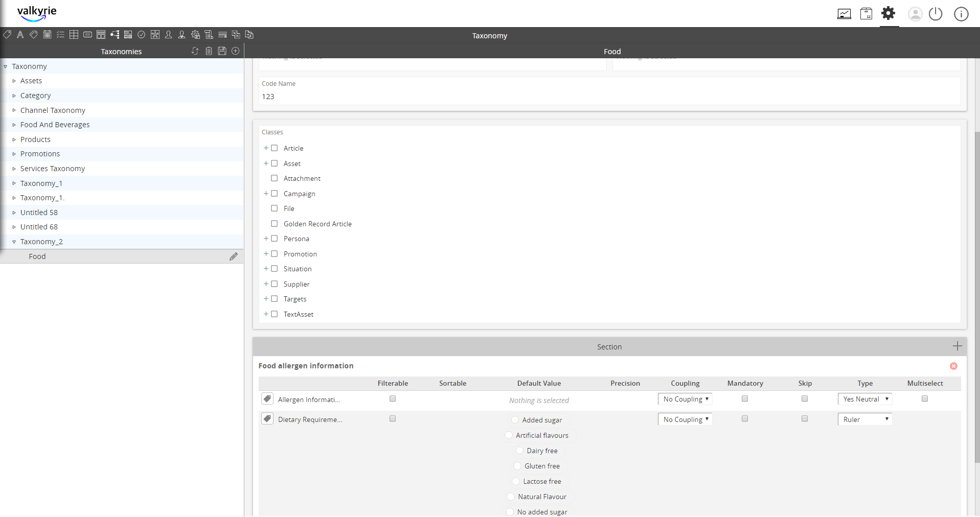The image size is (980, 517).
Task: Expand the Food And Beverages taxonomy
Action: point(14,125)
